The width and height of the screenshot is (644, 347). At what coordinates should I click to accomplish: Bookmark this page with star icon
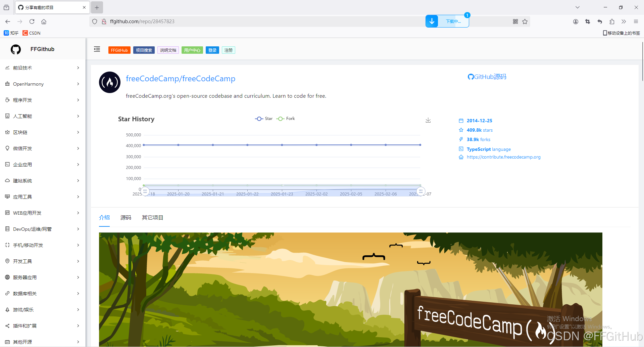[x=525, y=21]
